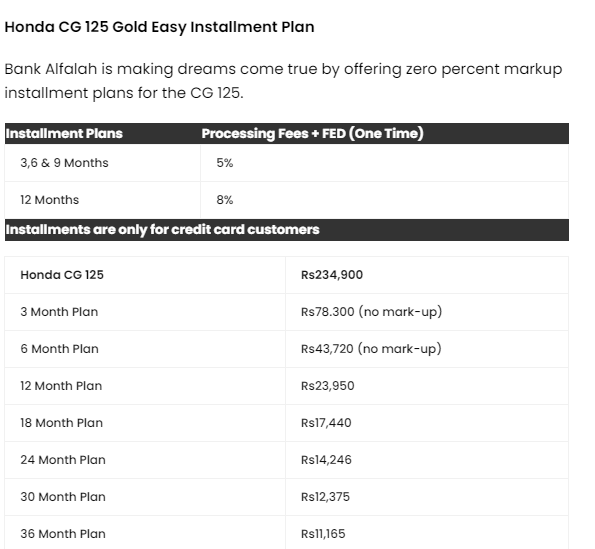The height and width of the screenshot is (549, 595).
Task: Click the Rs12,375 installment amount
Action: pos(325,497)
